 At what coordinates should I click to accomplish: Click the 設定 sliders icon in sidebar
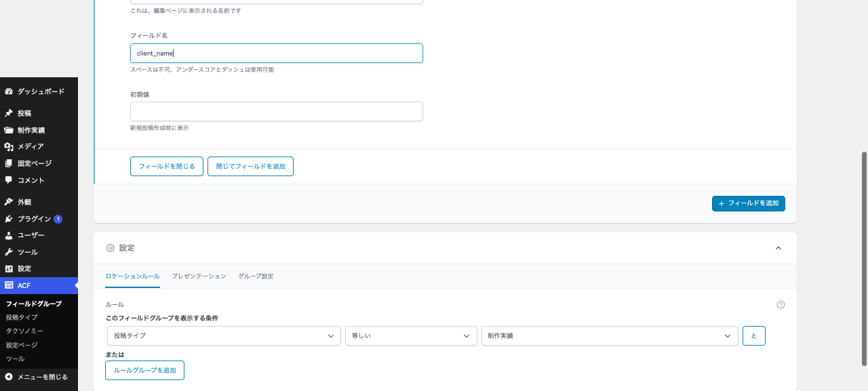coord(9,268)
